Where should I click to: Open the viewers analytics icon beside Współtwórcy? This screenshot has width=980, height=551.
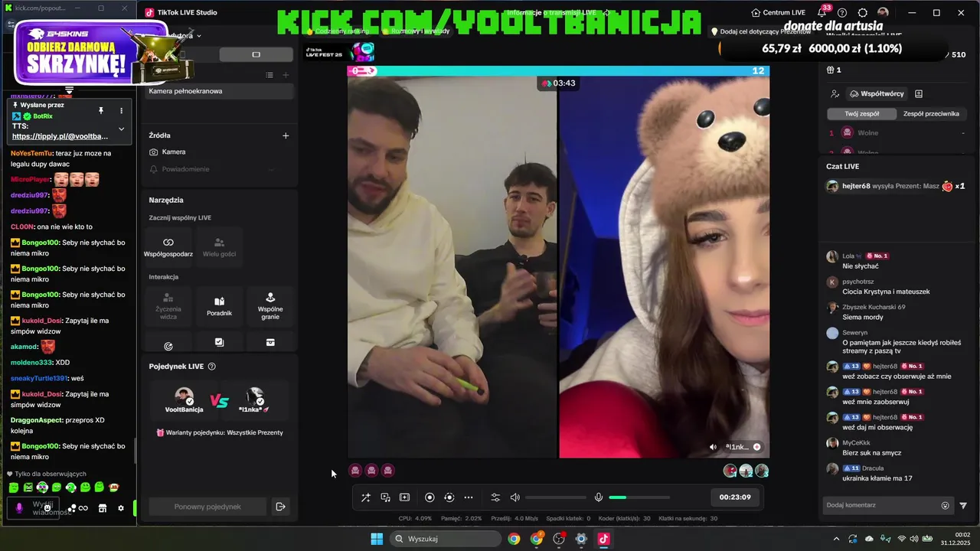point(835,93)
